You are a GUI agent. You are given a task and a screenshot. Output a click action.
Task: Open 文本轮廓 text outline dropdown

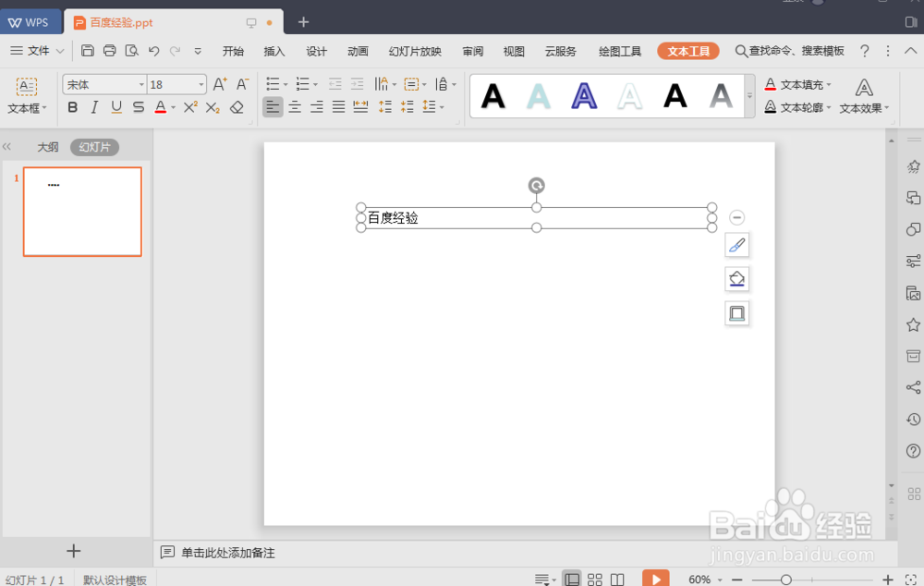tap(798, 107)
